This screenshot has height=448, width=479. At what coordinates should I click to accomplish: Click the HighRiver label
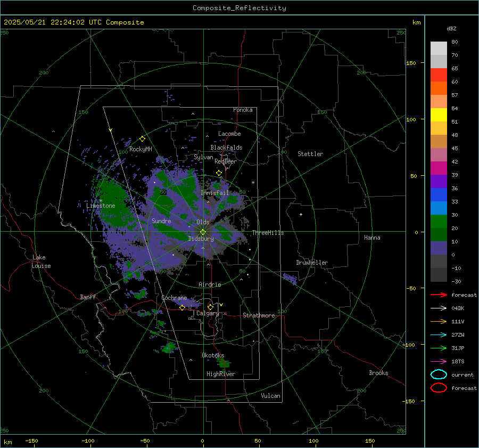(x=221, y=374)
